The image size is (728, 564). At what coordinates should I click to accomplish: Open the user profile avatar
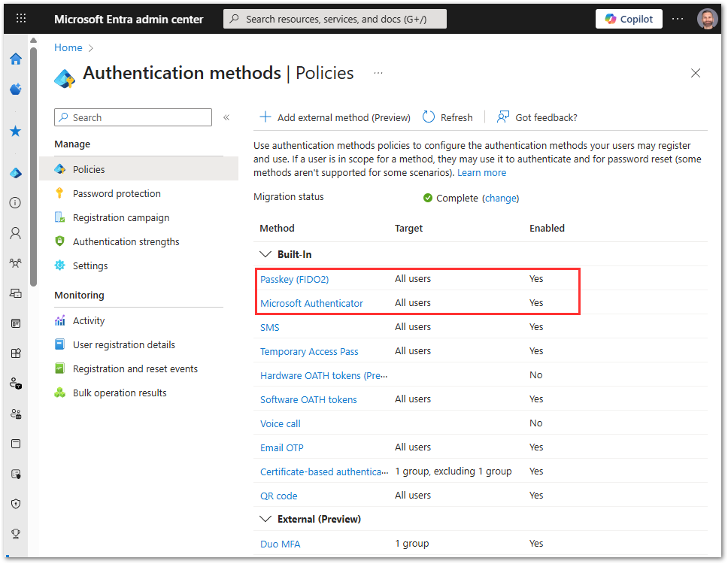[707, 19]
